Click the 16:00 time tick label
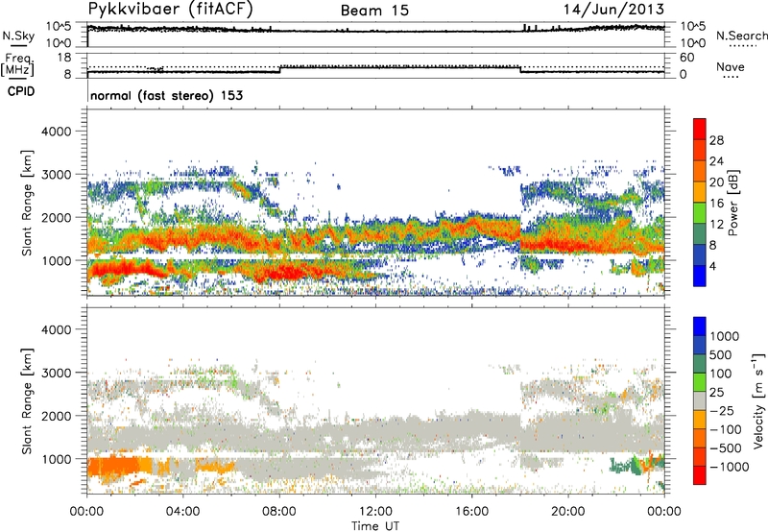768x532 pixels. point(471,512)
